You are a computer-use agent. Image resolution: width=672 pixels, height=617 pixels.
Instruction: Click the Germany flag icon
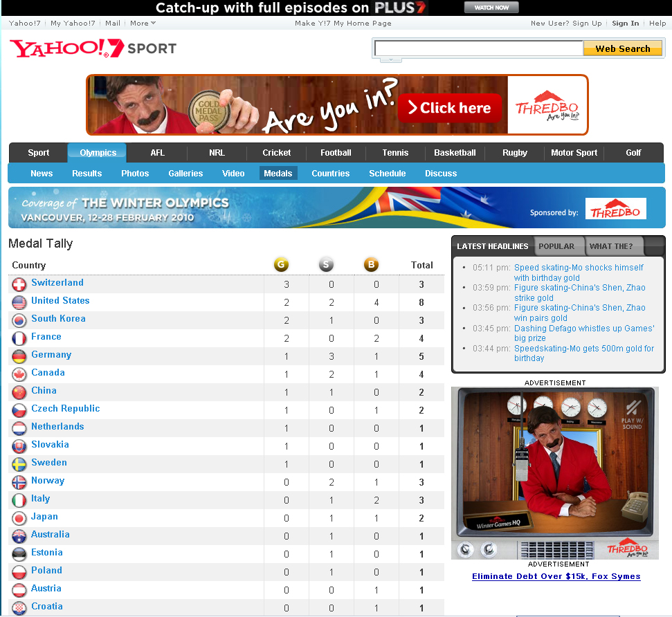(19, 356)
